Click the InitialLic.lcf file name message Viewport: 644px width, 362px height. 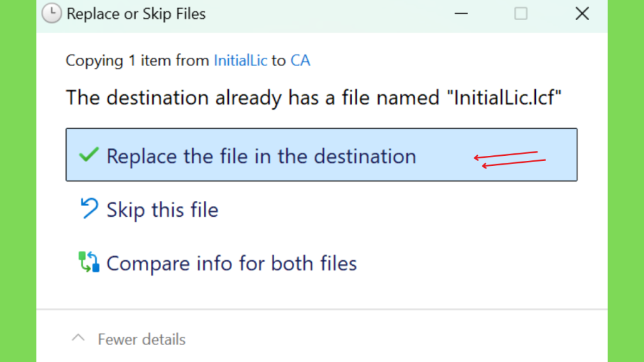point(313,97)
